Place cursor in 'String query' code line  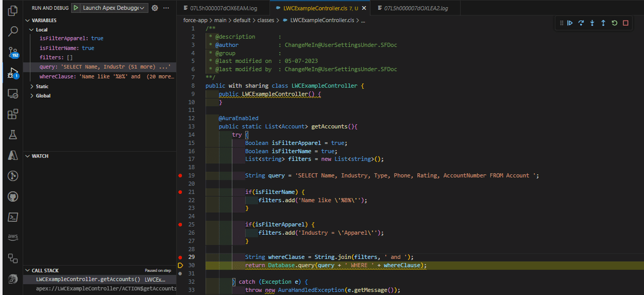pos(392,176)
